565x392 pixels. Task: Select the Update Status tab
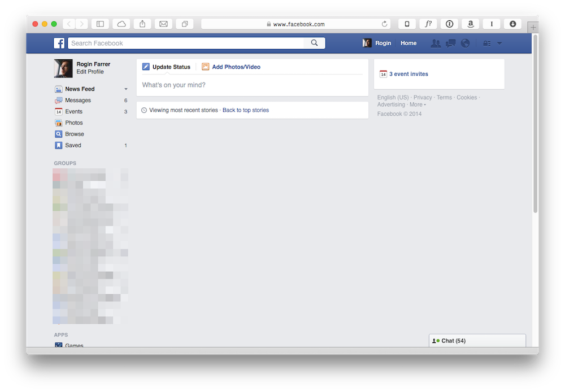(167, 67)
